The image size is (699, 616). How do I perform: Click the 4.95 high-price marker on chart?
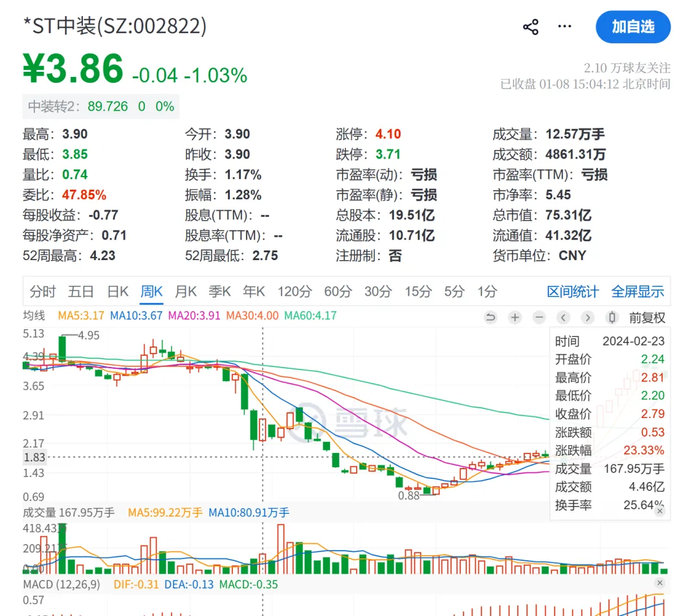pos(89,335)
